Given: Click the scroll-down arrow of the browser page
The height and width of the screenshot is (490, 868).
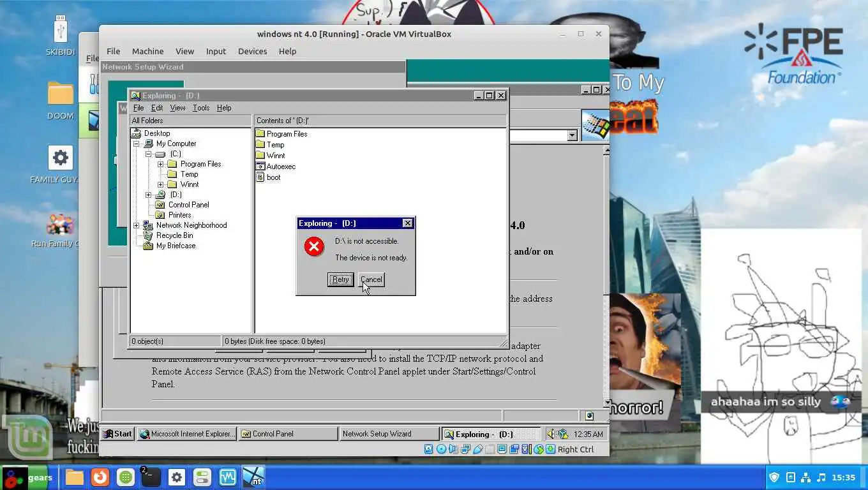Looking at the screenshot, I should pos(606,403).
